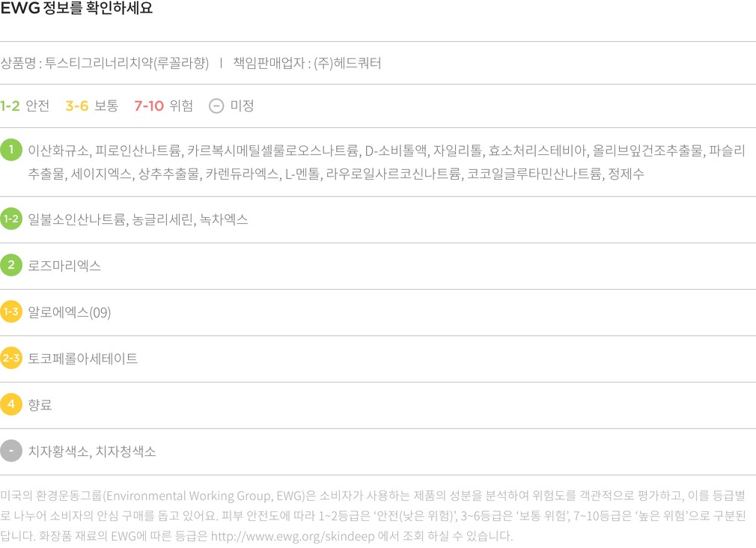The height and width of the screenshot is (548, 756).
Task: Click the 7-10 위험 legend label
Action: point(163,106)
